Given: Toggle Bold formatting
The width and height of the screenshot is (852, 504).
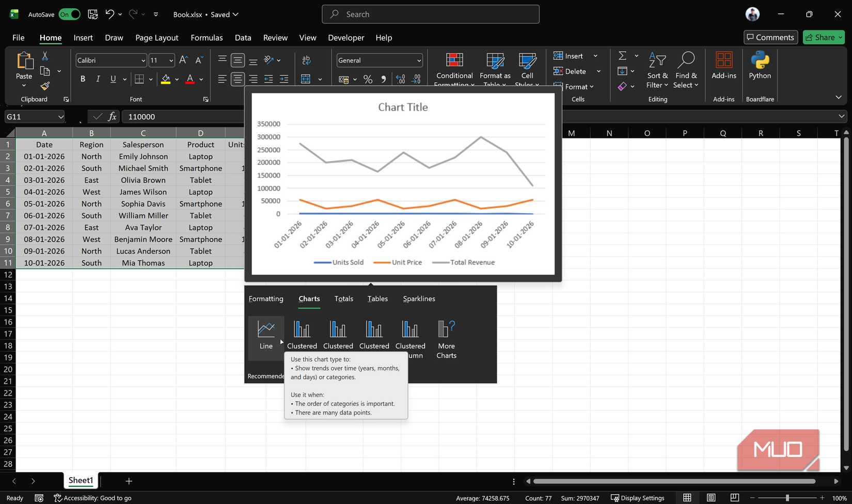Looking at the screenshot, I should click(x=82, y=78).
